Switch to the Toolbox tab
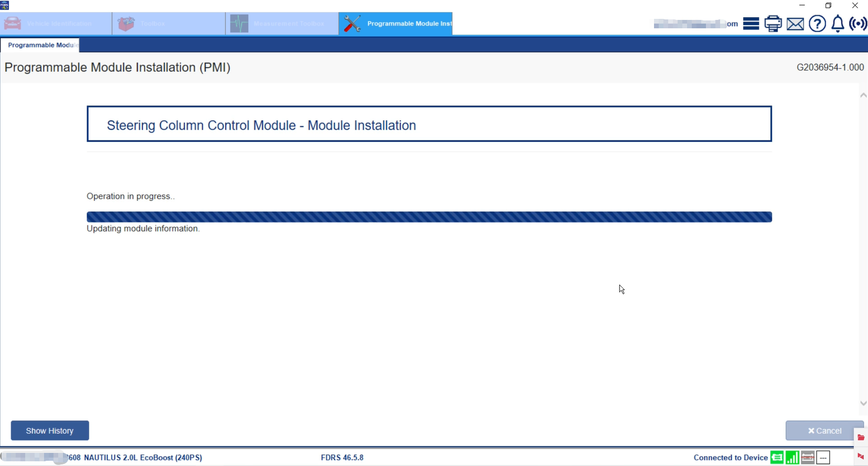 (x=169, y=24)
